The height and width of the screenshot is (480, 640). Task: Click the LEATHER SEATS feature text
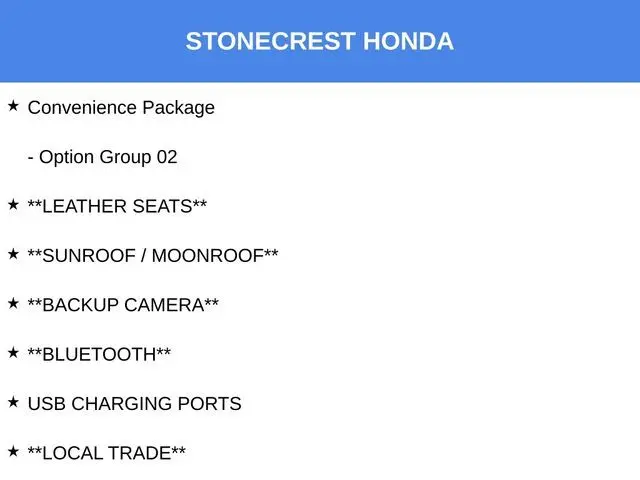117,207
